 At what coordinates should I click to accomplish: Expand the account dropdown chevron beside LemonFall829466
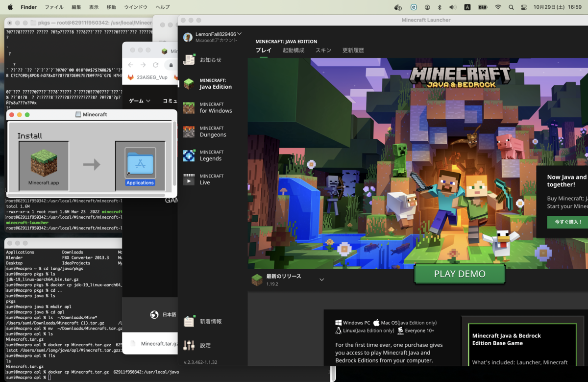[x=240, y=34]
